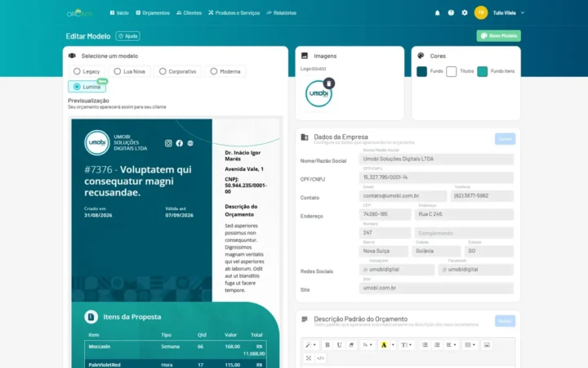
Task: Click the Ajuda help button
Action: pos(128,36)
